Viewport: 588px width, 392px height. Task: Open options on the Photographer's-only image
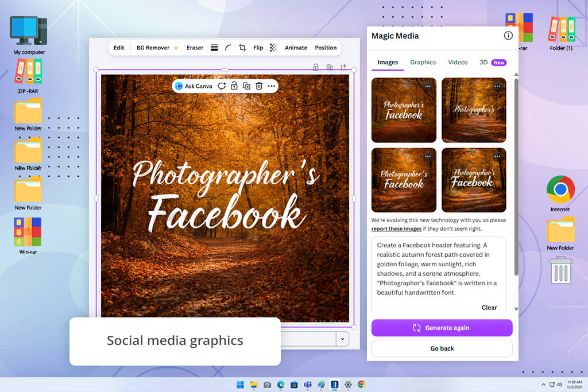498,86
